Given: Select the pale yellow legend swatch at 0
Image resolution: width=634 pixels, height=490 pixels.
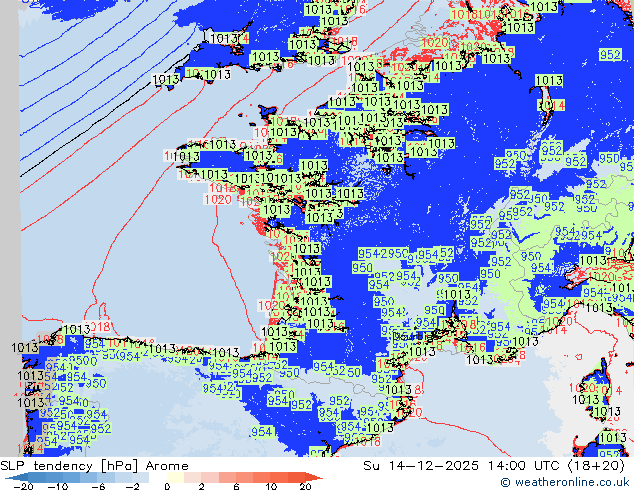Looking at the screenshot, I should pos(175,478).
